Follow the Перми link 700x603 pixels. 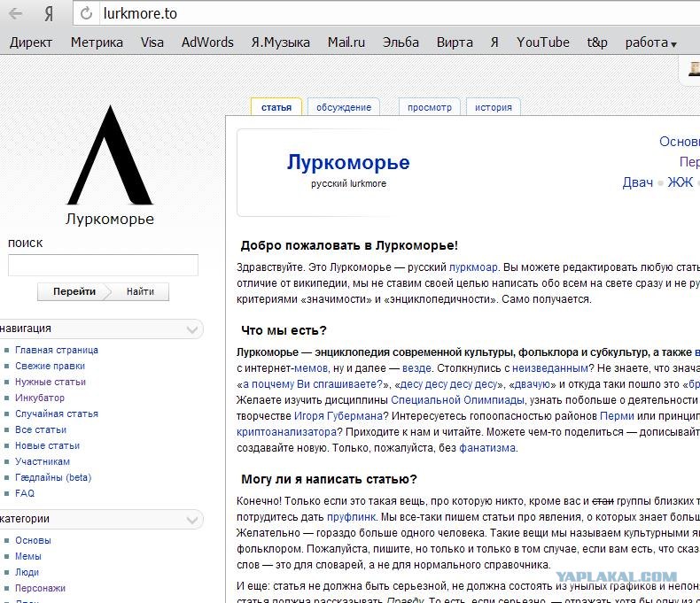click(x=617, y=416)
